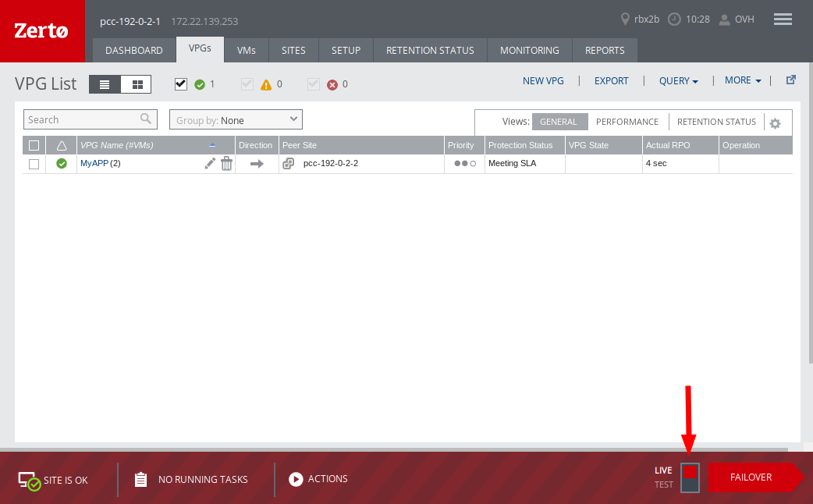The height and width of the screenshot is (504, 813).
Task: Check the select-all checkbox in the table header
Action: tap(34, 145)
